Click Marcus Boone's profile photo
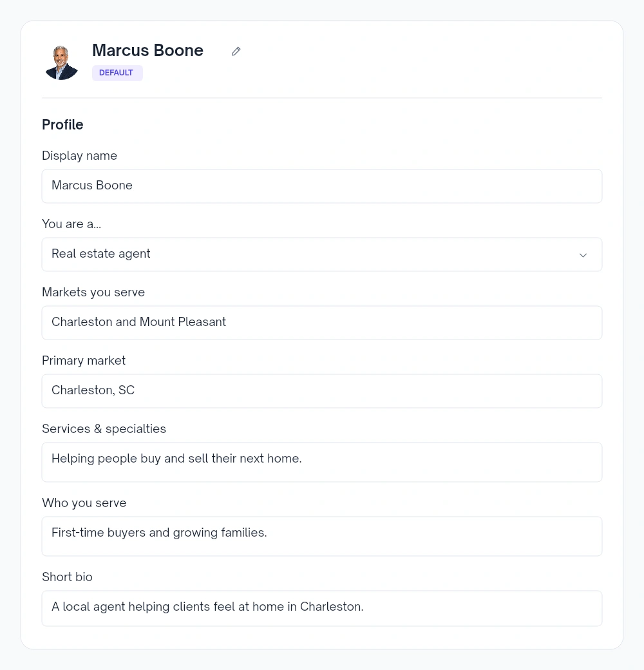Screen dimensions: 644x670 tap(61, 62)
